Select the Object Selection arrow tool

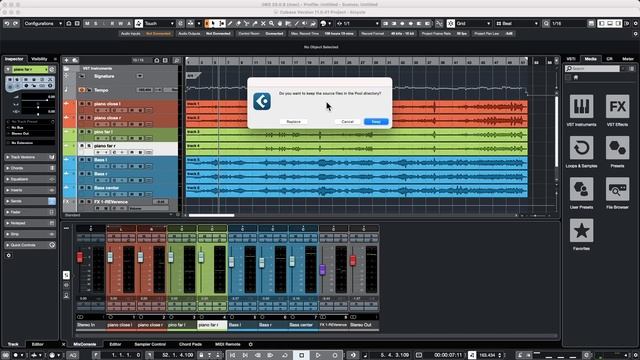[213, 24]
